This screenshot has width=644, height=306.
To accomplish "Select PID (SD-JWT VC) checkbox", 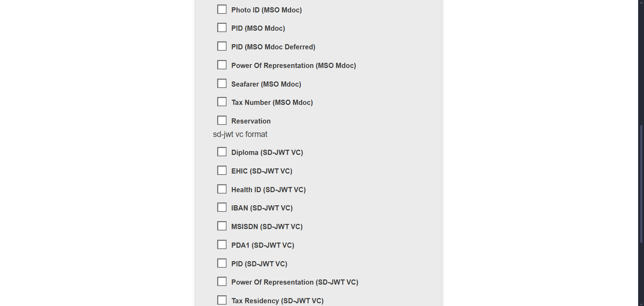I will click(222, 263).
